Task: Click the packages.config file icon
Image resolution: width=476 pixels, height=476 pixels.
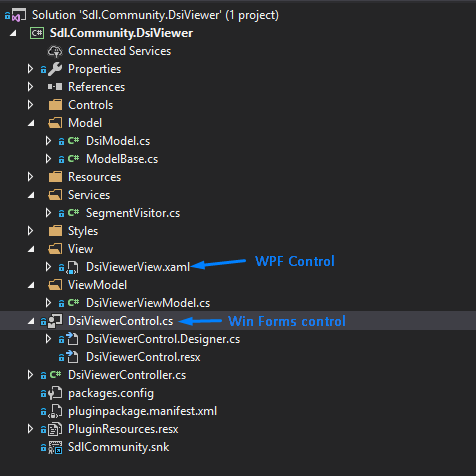Action: coord(55,393)
